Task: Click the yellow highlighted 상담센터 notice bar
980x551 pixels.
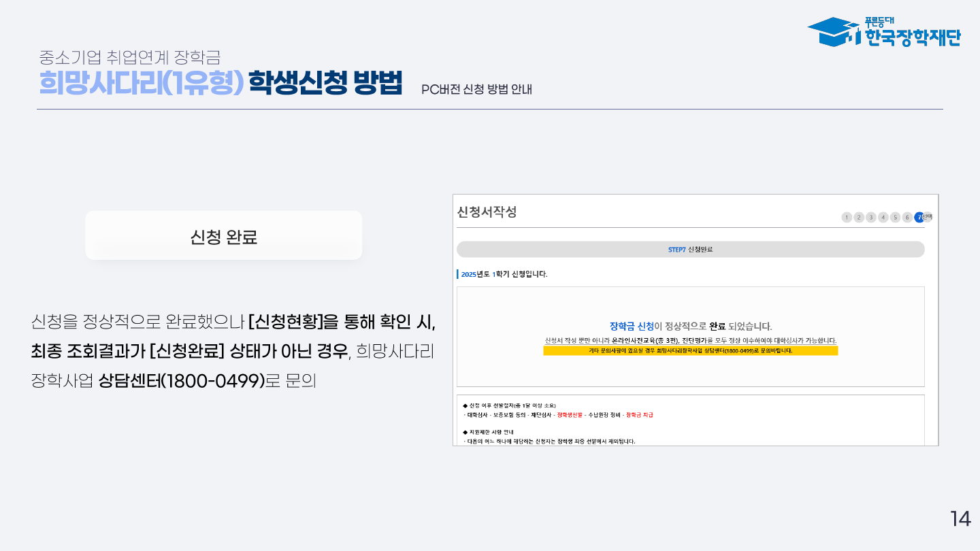Action: coord(690,351)
